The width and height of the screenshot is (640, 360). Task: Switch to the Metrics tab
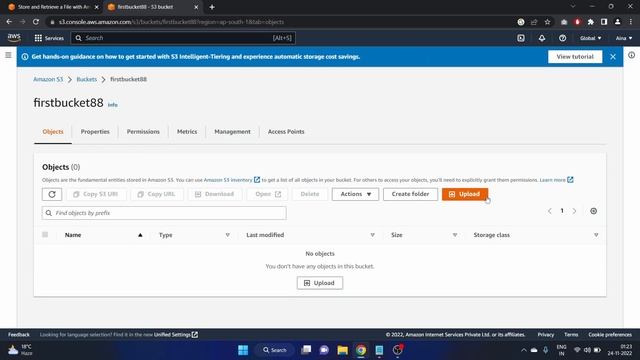point(187,132)
